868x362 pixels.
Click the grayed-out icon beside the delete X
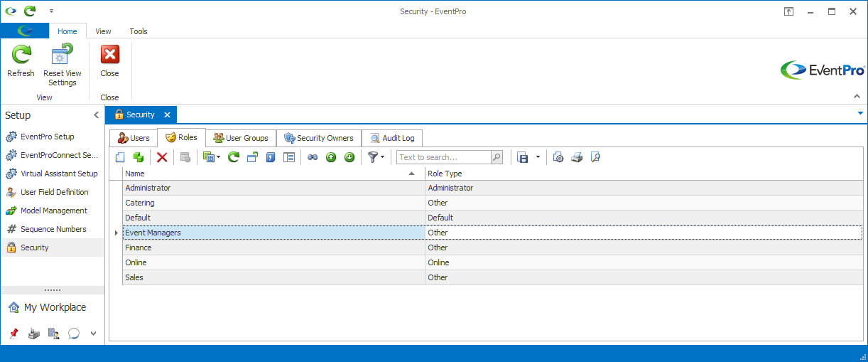pos(185,157)
